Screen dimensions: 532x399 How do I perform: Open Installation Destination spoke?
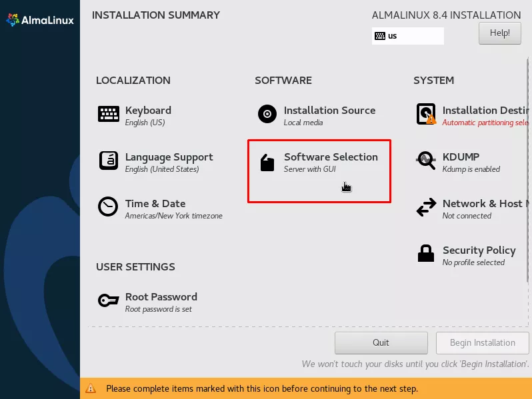472,115
